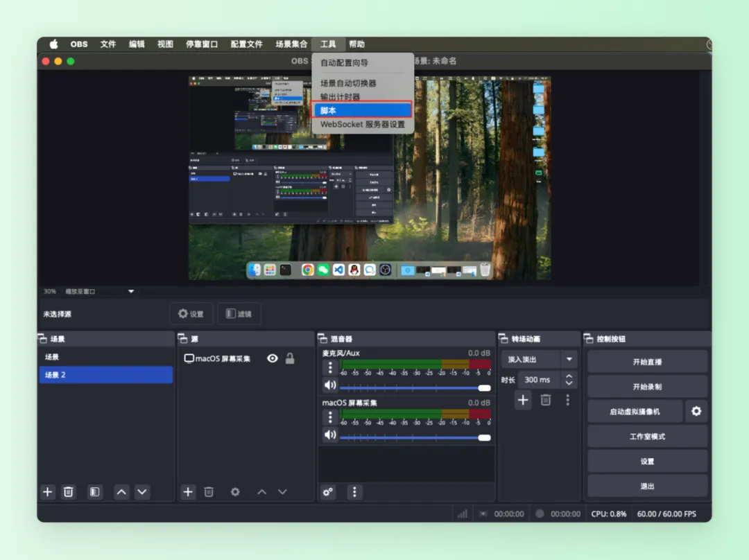The image size is (749, 560).
Task: Mute 麦克风/Aux speaker icon
Action: point(330,385)
